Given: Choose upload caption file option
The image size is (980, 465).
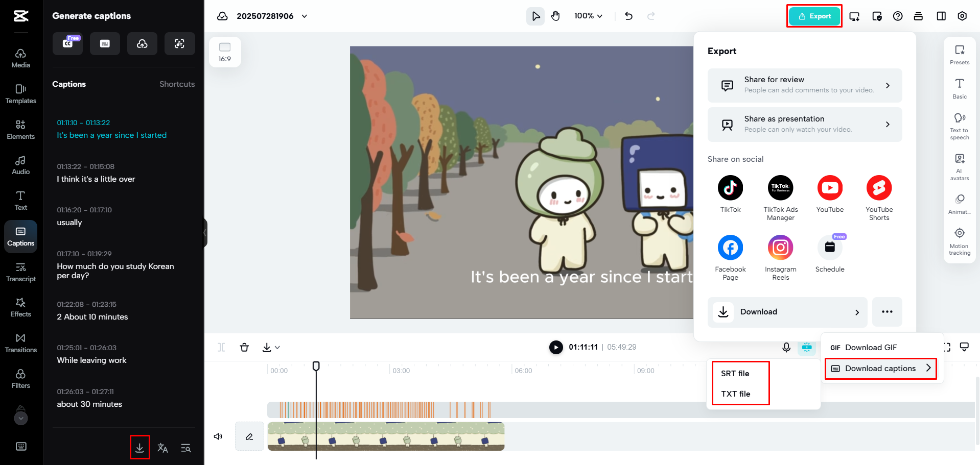Looking at the screenshot, I should click(142, 43).
